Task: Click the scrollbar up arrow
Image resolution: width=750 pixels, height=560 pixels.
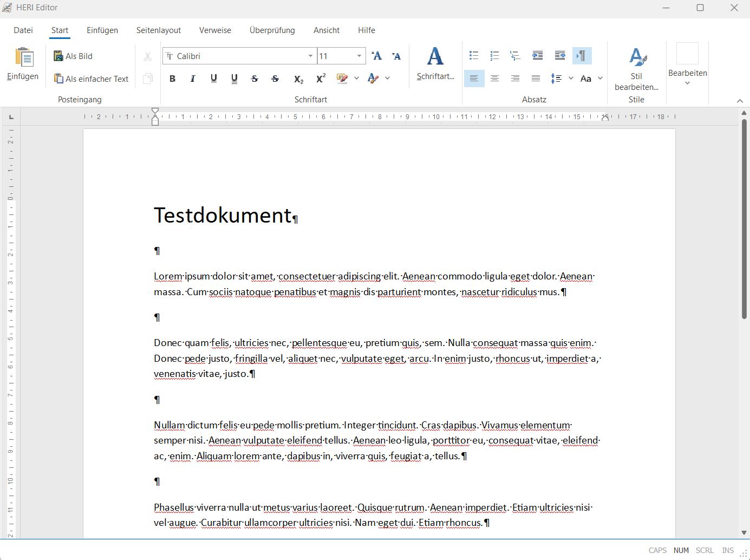Action: click(x=744, y=113)
